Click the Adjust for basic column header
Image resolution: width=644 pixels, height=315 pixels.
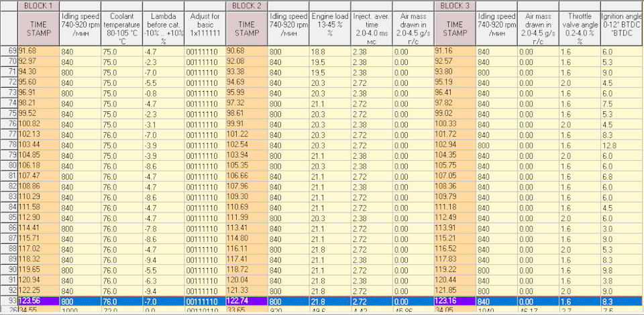[205, 29]
